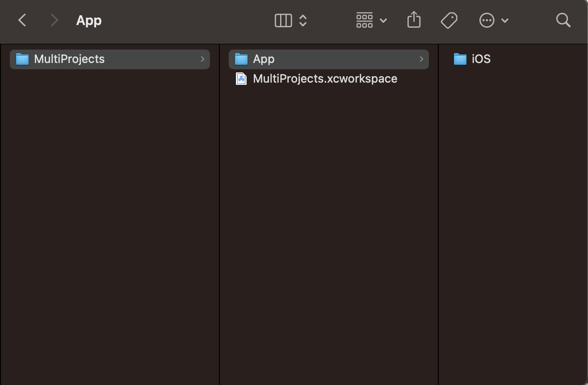Screen dimensions: 588x385
Task: Open the grouping options dropdown arrow
Action: 383,21
